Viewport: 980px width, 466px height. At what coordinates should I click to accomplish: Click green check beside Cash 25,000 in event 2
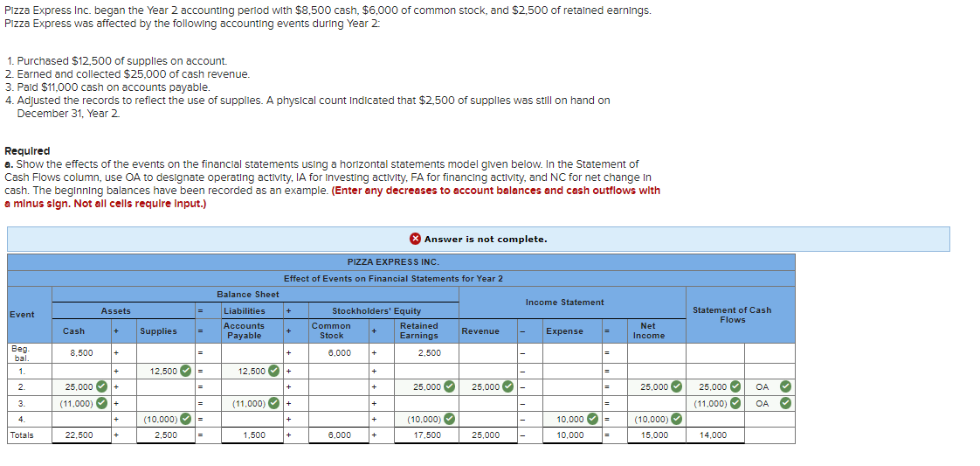[x=102, y=387]
